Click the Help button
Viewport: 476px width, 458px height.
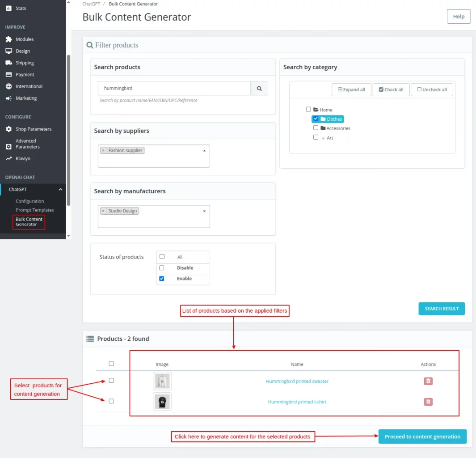459,17
